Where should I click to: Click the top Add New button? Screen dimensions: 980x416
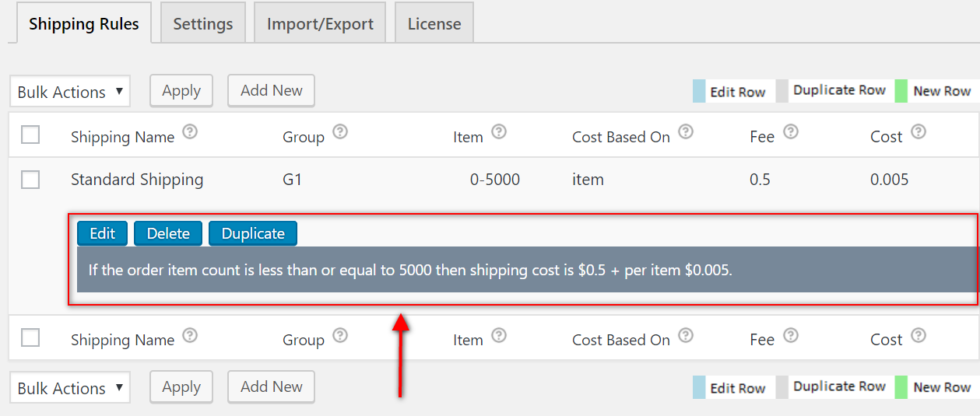tap(271, 91)
